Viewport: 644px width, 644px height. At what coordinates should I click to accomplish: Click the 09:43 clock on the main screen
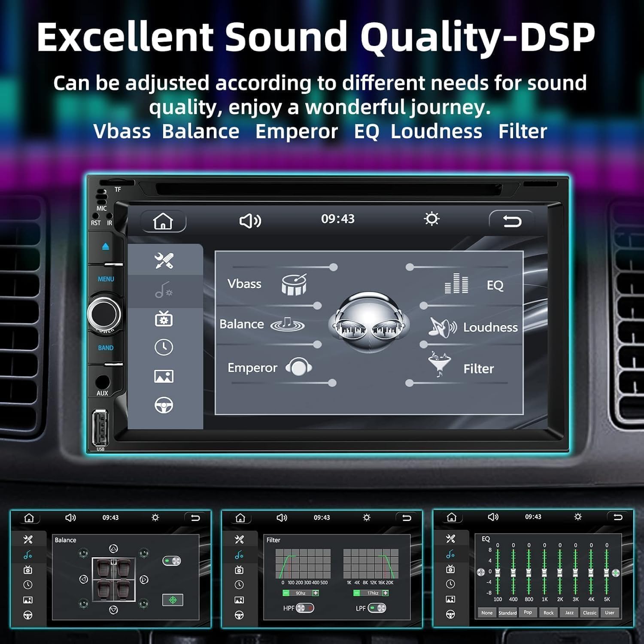click(338, 219)
